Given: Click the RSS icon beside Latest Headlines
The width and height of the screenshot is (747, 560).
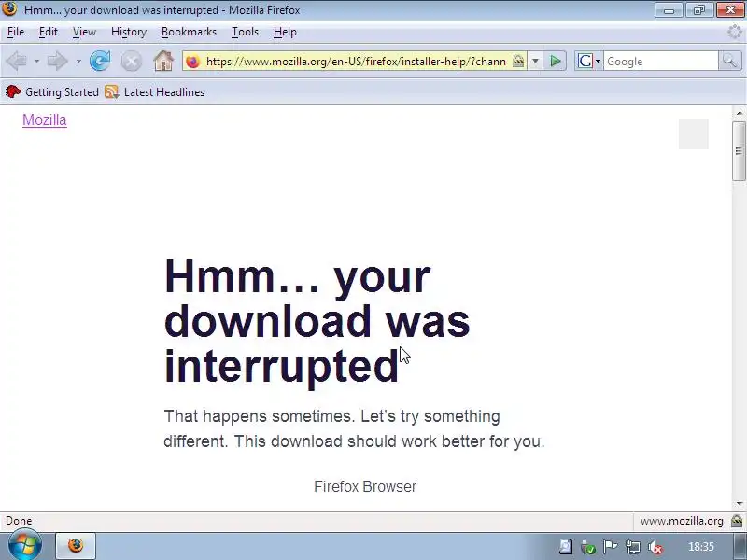Looking at the screenshot, I should point(111,91).
